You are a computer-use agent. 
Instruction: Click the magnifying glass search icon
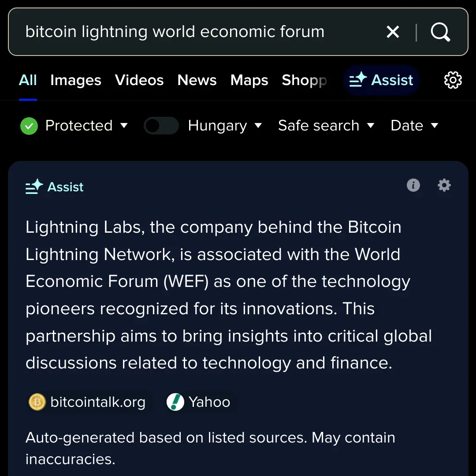click(x=440, y=32)
